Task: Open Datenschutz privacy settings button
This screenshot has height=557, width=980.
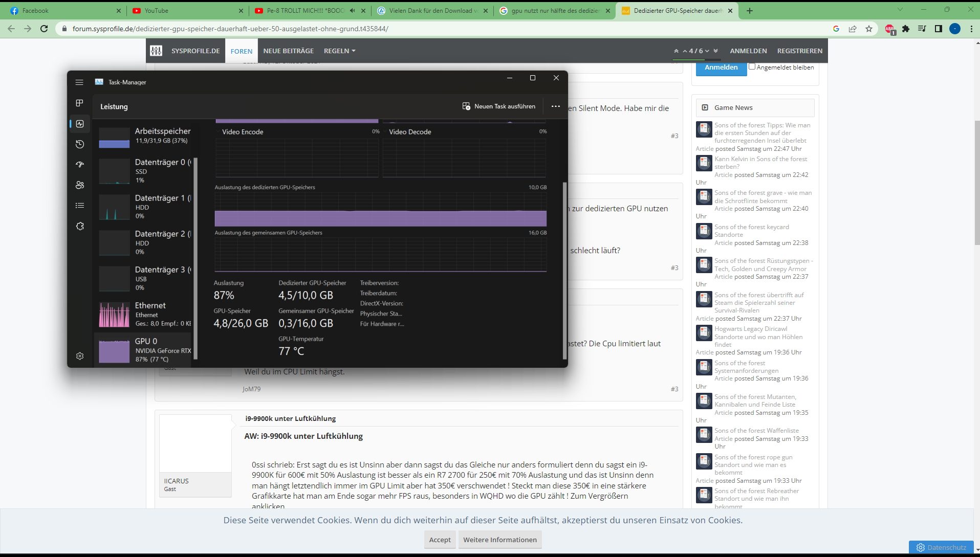Action: click(941, 547)
